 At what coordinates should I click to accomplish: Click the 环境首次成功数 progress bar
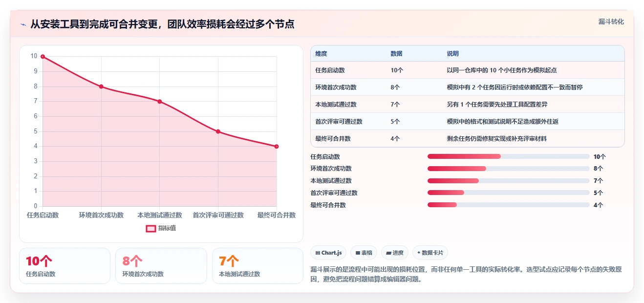(509, 169)
